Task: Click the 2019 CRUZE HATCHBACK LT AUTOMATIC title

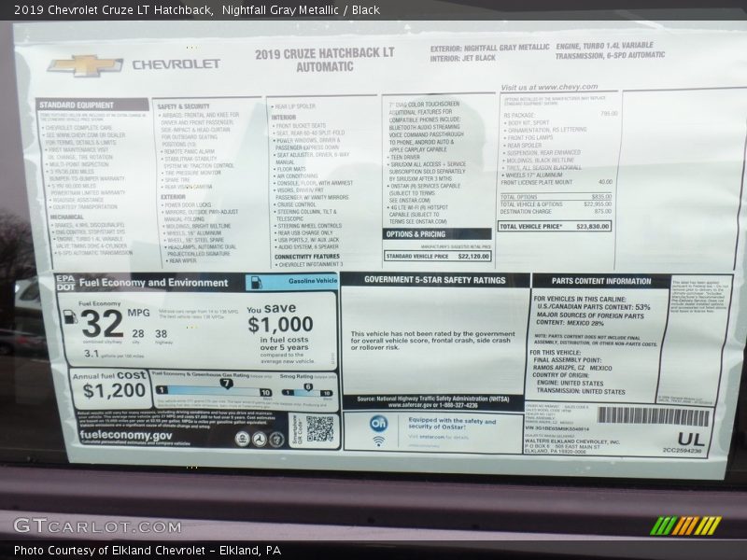Action: (x=325, y=60)
